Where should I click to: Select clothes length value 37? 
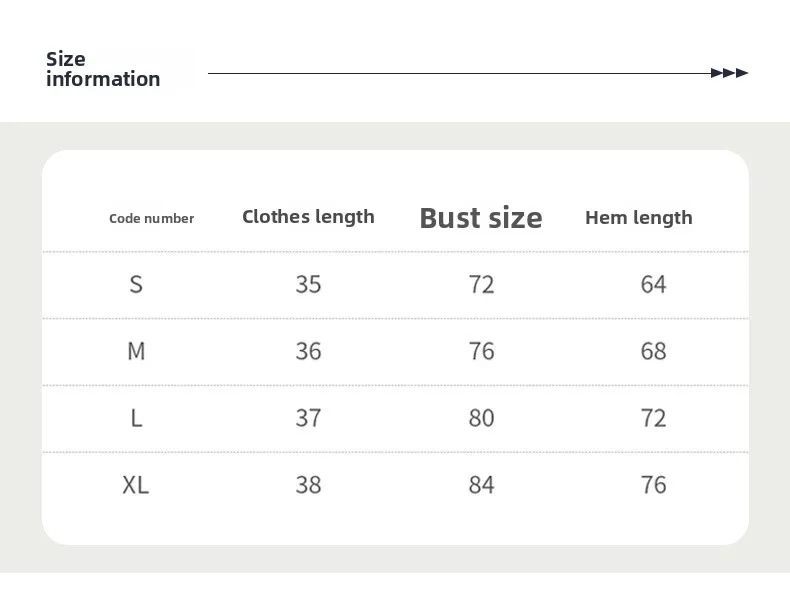click(x=308, y=418)
